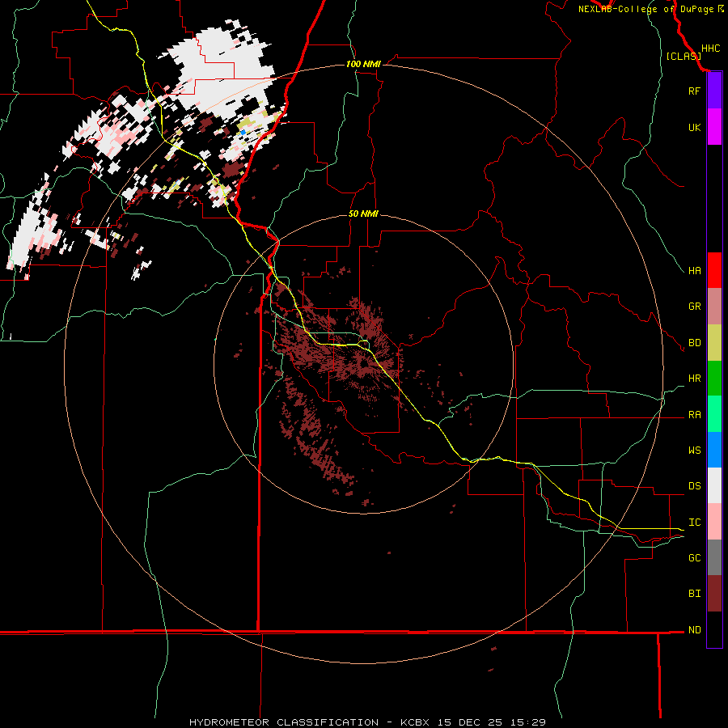Click the WS blue legend swatch

point(714,450)
